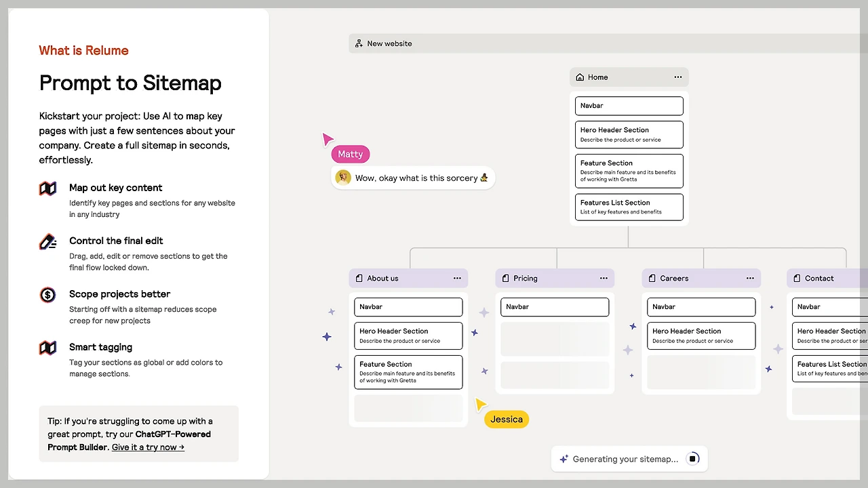868x488 pixels.
Task: Click the "Scope projects better" heading
Action: [119, 294]
